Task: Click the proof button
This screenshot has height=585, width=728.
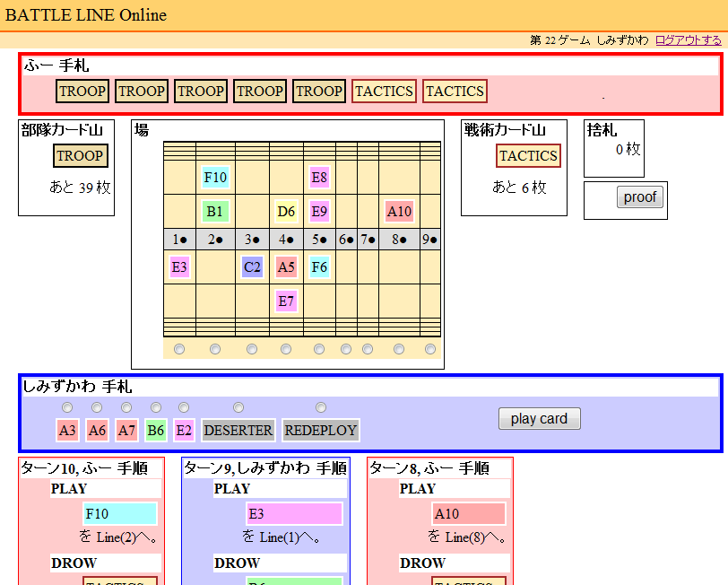Action: [x=640, y=197]
